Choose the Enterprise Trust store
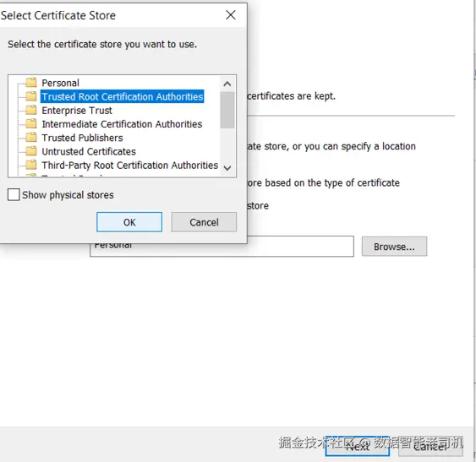The image size is (476, 462). pos(77,111)
